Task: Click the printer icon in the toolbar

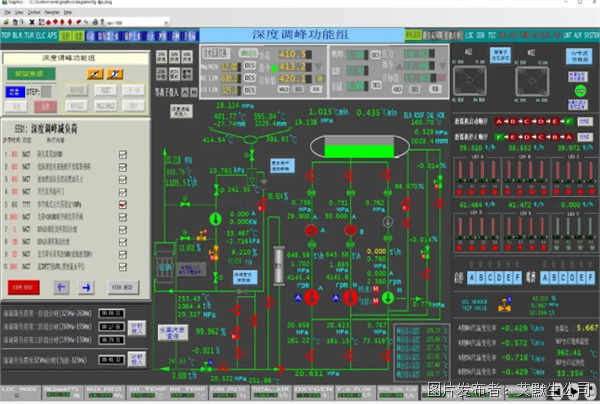Action: pos(95,23)
